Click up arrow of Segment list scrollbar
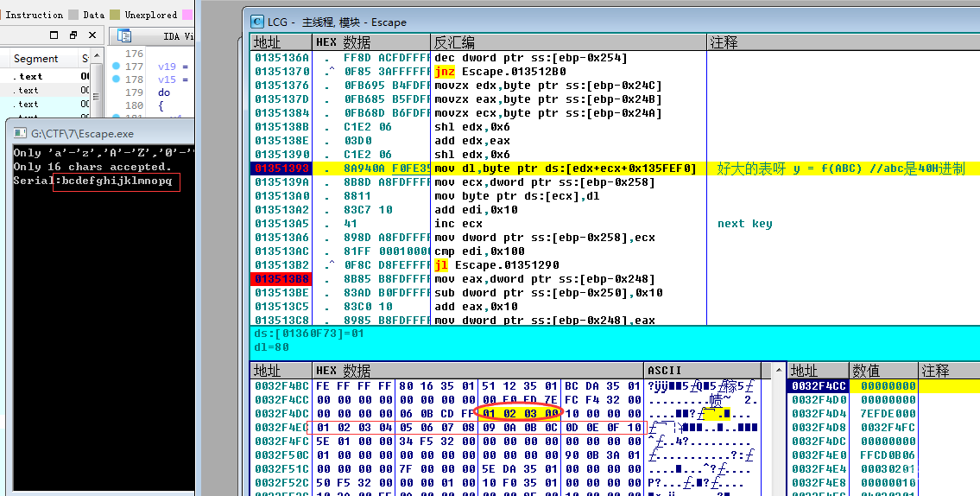This screenshot has width=980, height=496. (x=97, y=57)
